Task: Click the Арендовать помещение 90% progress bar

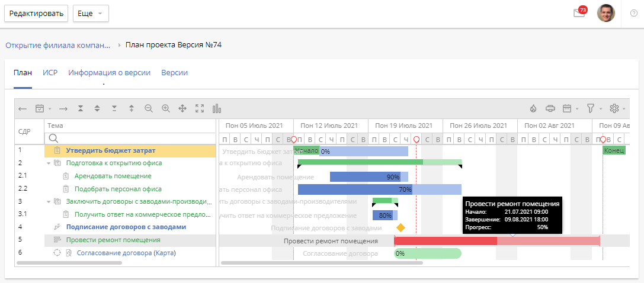Action: (369, 177)
